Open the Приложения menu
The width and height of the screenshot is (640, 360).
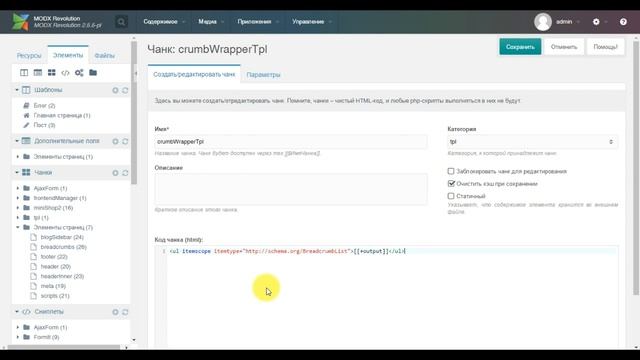click(258, 22)
